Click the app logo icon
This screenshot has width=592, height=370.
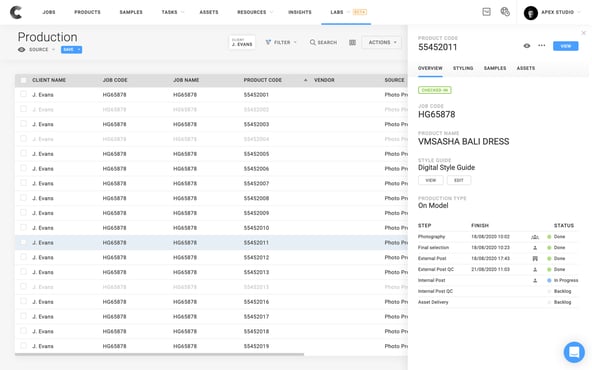pyautogui.click(x=15, y=12)
